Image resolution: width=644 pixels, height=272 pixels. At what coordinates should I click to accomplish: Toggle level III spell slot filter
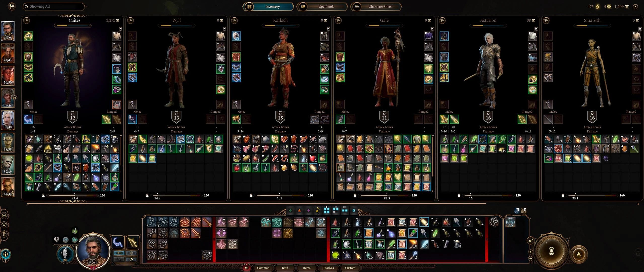[345, 210]
